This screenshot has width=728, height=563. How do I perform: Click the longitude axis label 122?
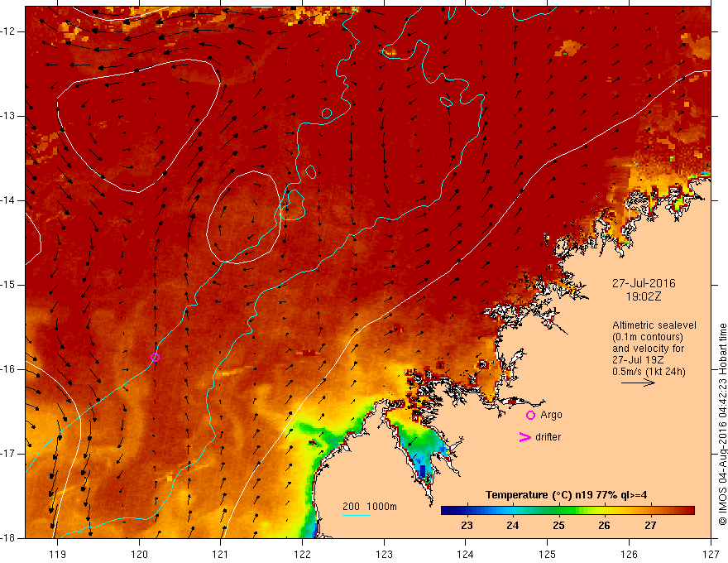pos(302,554)
